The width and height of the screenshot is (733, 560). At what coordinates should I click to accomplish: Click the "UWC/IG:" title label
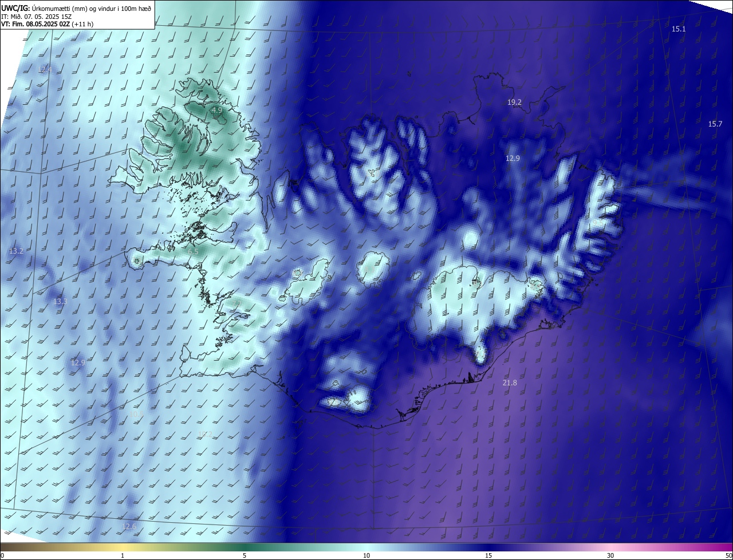pyautogui.click(x=15, y=8)
